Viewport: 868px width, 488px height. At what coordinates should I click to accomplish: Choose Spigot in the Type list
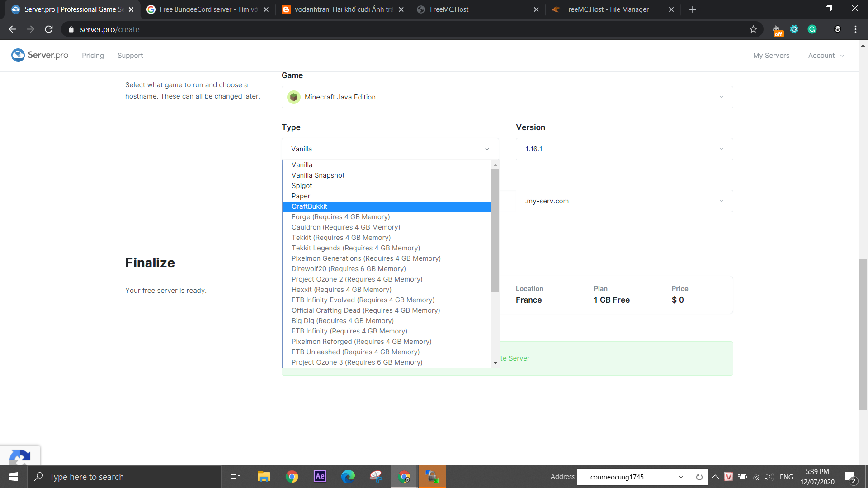click(302, 186)
